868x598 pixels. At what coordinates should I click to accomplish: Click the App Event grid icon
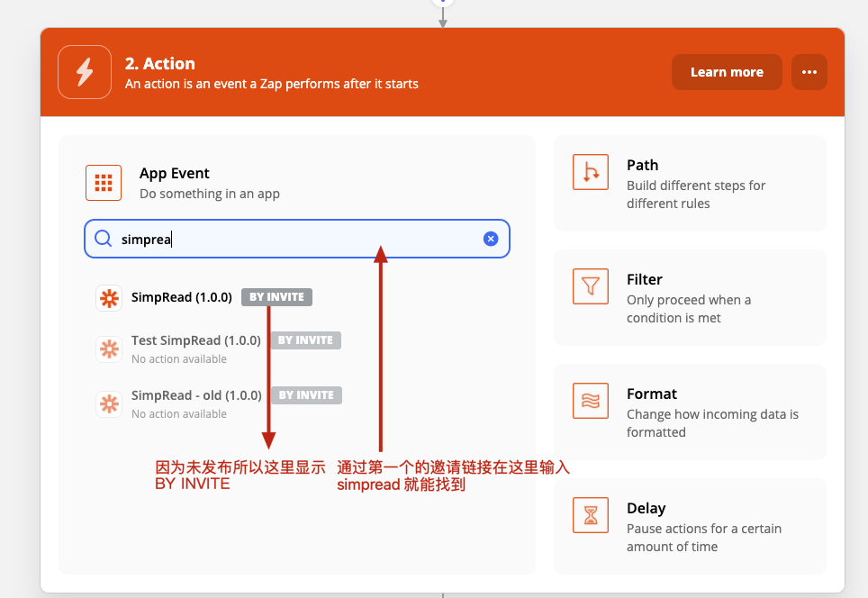pos(104,183)
